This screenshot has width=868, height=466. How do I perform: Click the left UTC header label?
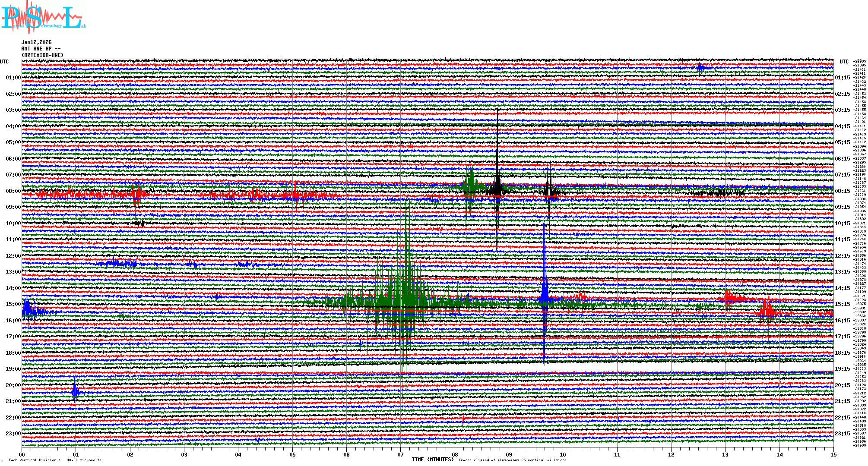(4, 62)
